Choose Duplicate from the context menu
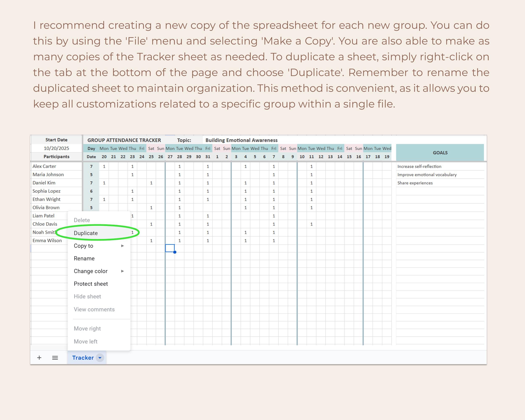The height and width of the screenshot is (420, 525). 99,233
